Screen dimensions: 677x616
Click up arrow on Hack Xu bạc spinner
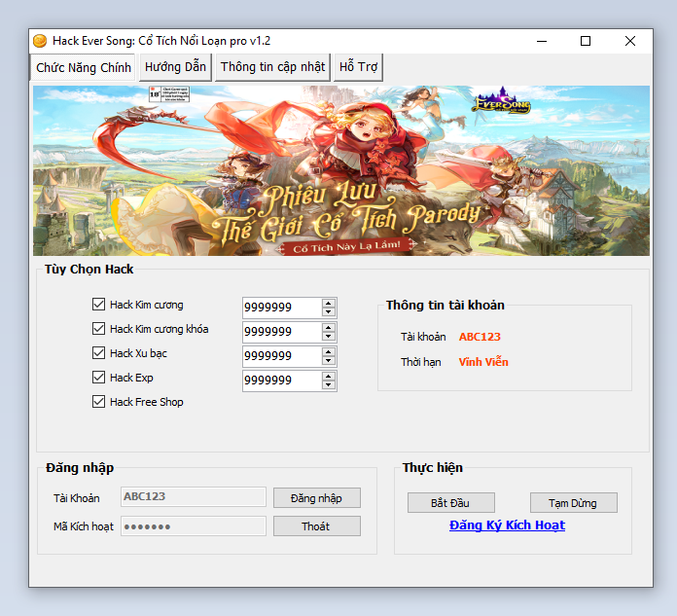[x=329, y=351]
